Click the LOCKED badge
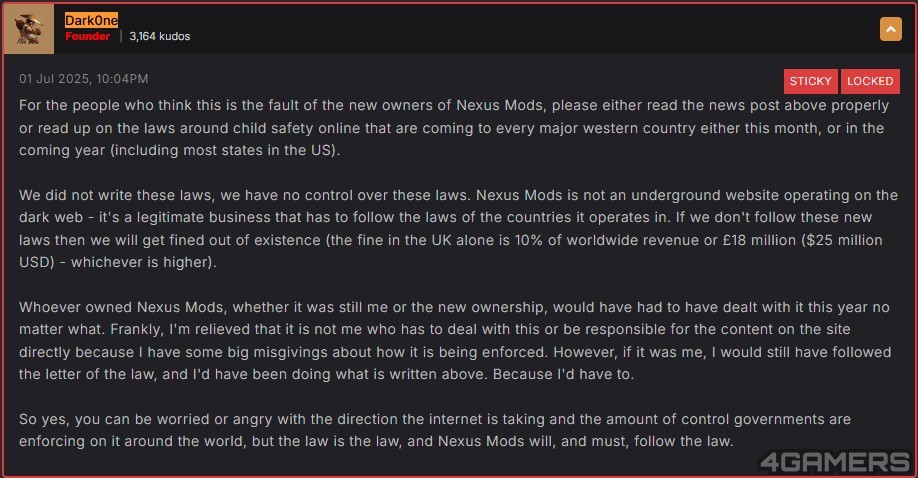This screenshot has height=478, width=918. click(x=870, y=81)
